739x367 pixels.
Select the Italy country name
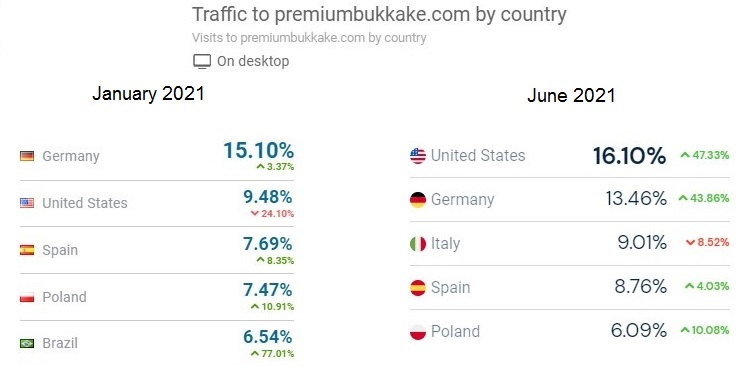point(445,244)
